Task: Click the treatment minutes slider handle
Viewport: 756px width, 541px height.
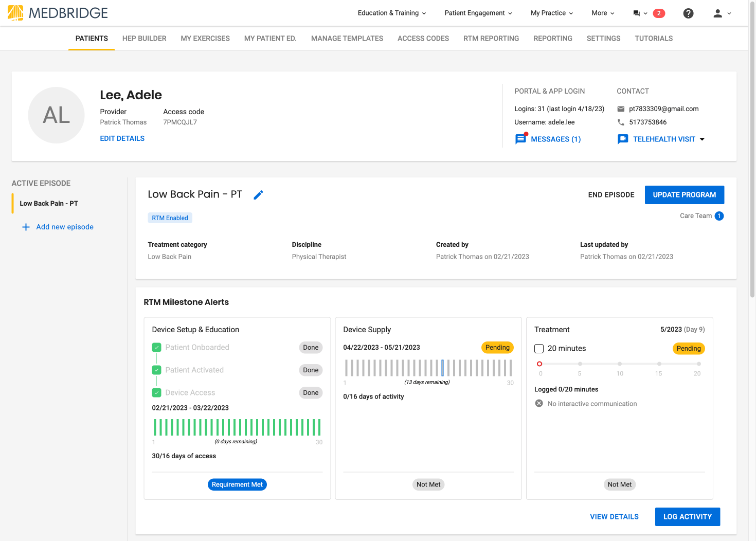Action: pos(539,364)
